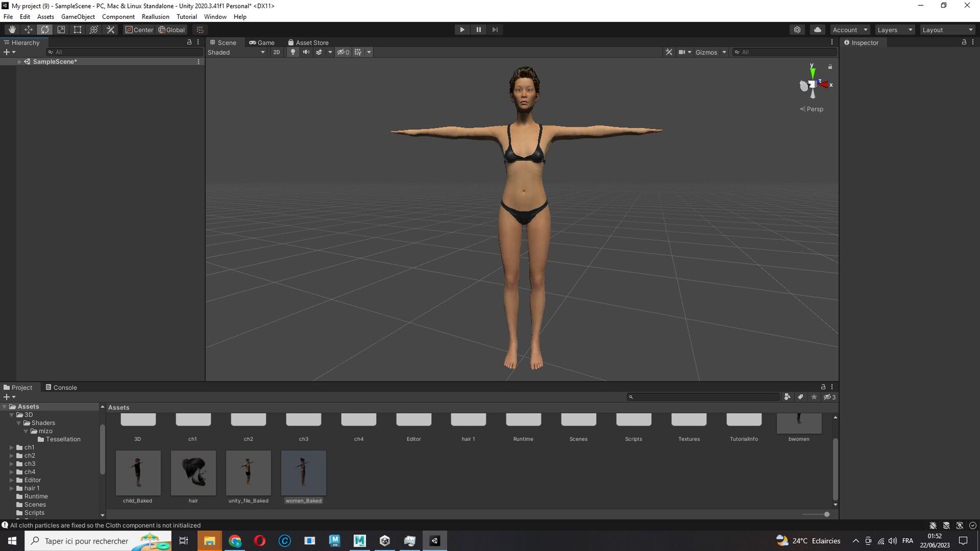Toggle Scene grid visibility

pyautogui.click(x=358, y=52)
